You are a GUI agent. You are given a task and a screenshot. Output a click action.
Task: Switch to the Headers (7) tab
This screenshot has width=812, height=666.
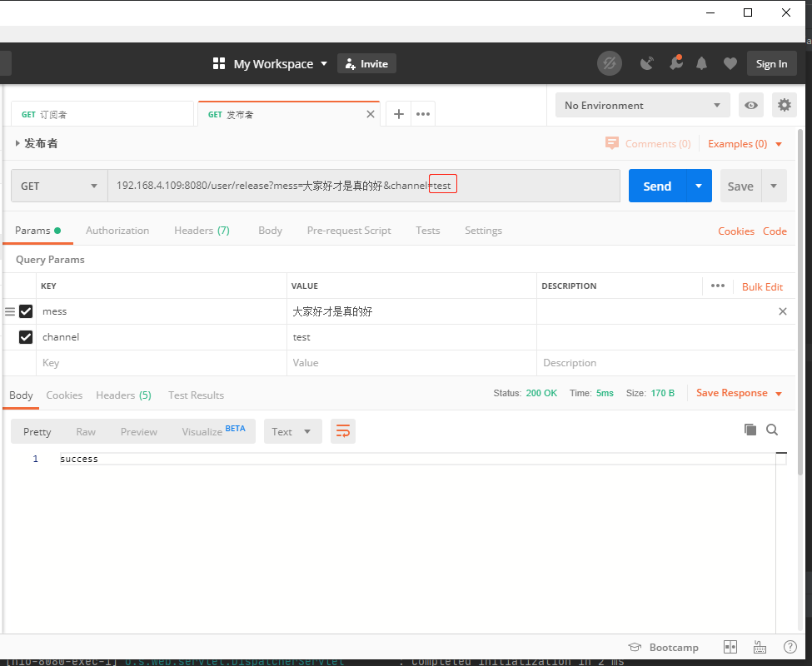(202, 231)
